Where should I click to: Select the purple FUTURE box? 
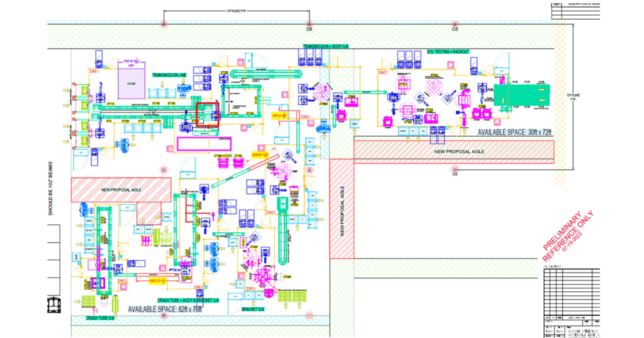pos(131,84)
